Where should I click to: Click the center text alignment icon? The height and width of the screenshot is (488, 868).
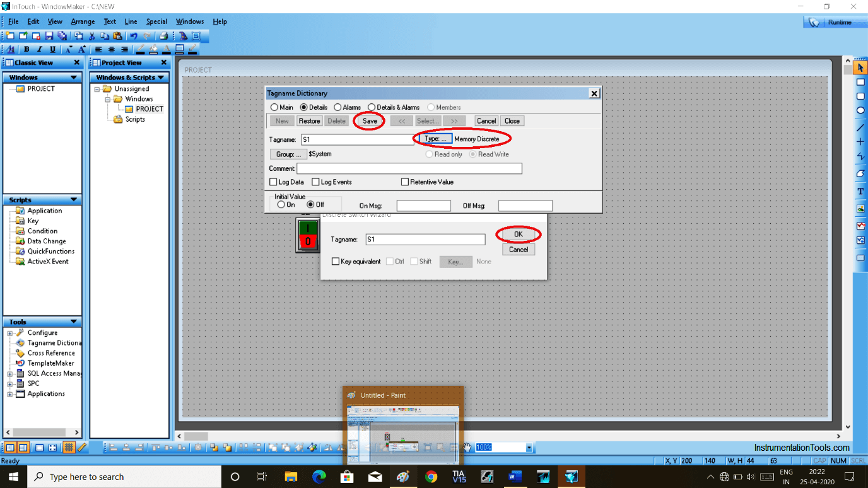(112, 49)
